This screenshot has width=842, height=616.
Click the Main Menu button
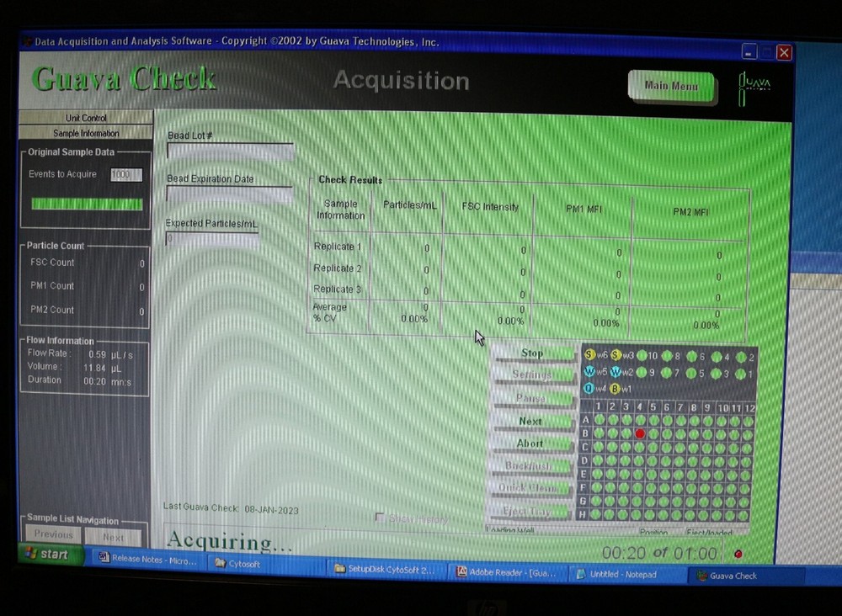point(671,86)
